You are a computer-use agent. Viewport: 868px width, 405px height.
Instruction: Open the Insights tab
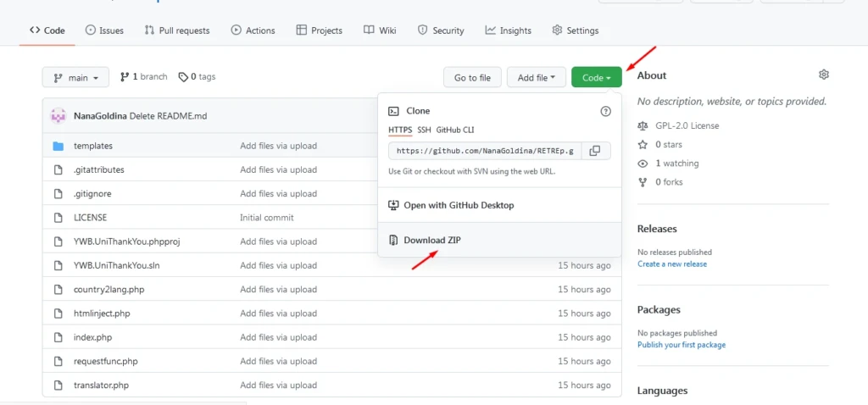(x=509, y=31)
